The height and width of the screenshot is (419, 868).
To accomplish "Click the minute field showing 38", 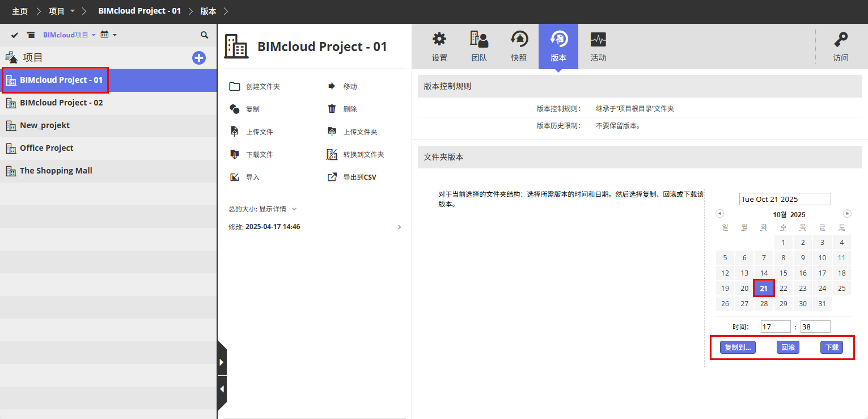I will (815, 327).
